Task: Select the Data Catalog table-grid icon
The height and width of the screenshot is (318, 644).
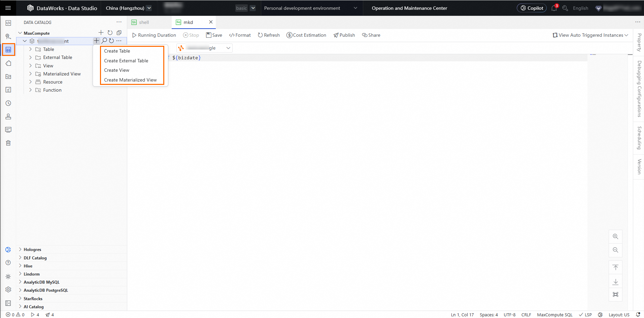Action: click(8, 50)
